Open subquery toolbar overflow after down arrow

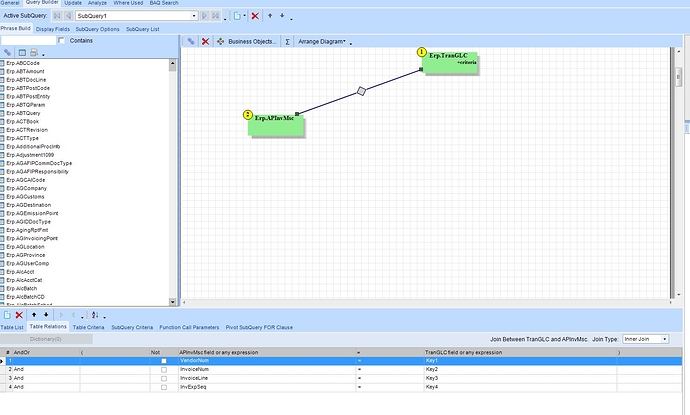[x=291, y=18]
